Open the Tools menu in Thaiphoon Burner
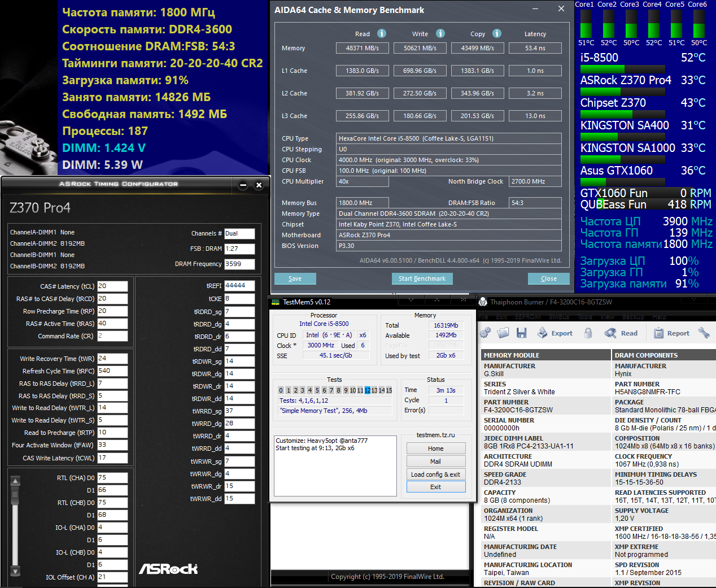 click(x=585, y=317)
